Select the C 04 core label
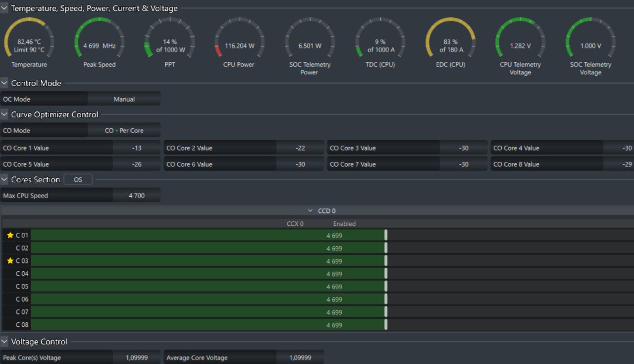634x364 pixels. point(22,274)
